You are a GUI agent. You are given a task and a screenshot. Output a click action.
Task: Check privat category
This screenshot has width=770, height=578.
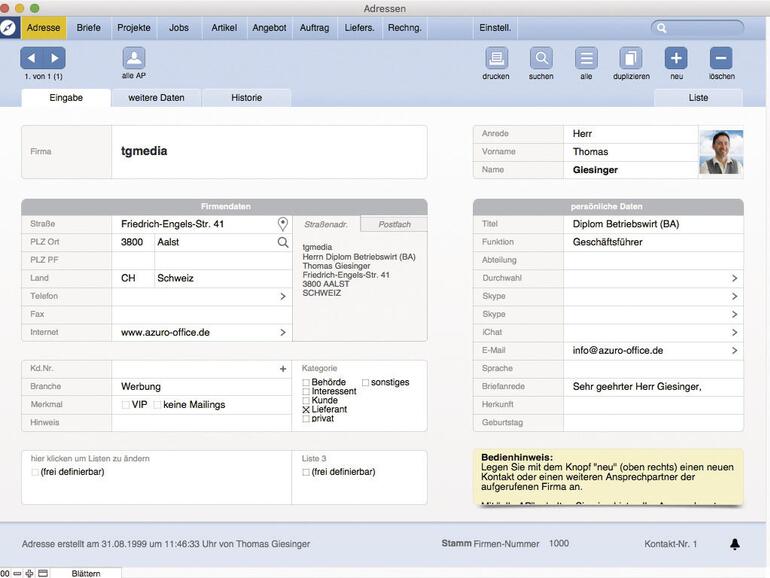[306, 418]
